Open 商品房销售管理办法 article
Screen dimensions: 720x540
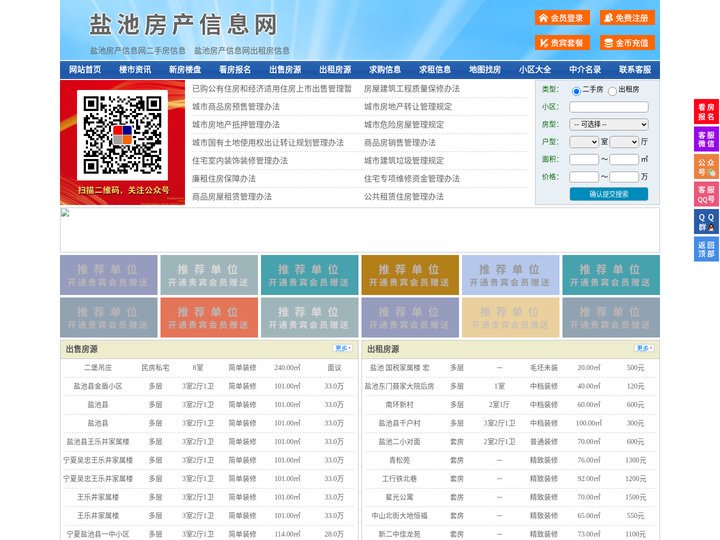tap(400, 142)
